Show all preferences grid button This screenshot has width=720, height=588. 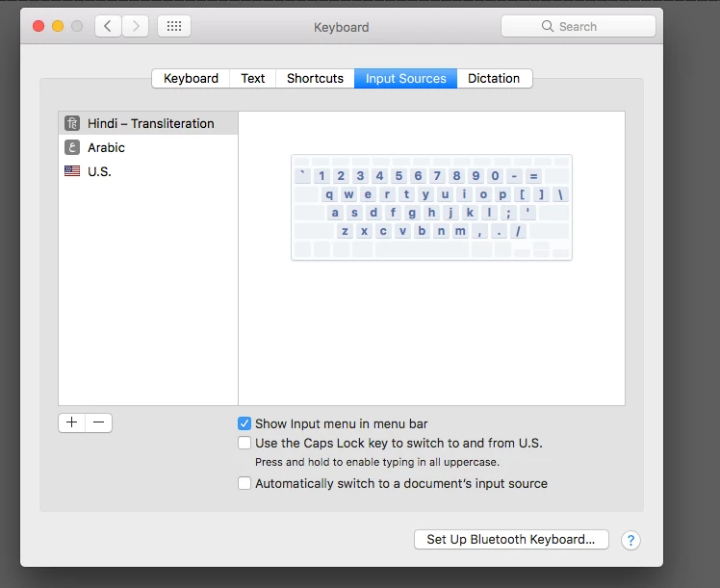(x=174, y=26)
